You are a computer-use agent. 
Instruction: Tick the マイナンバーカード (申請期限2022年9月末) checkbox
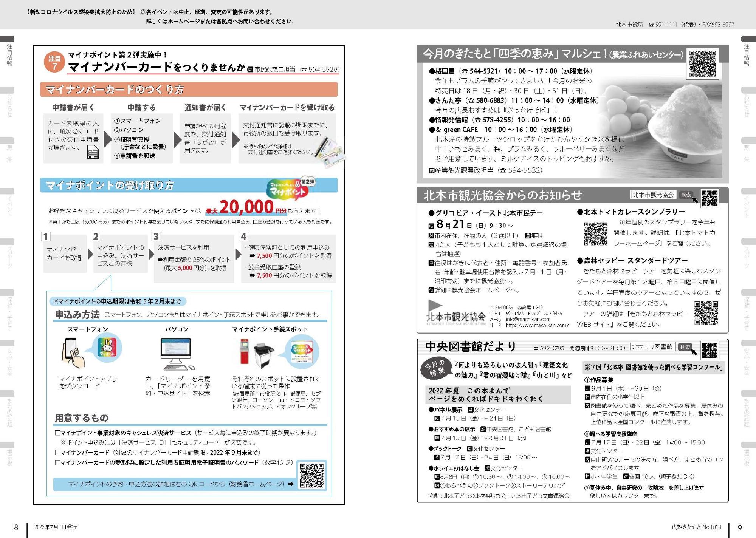tap(58, 452)
